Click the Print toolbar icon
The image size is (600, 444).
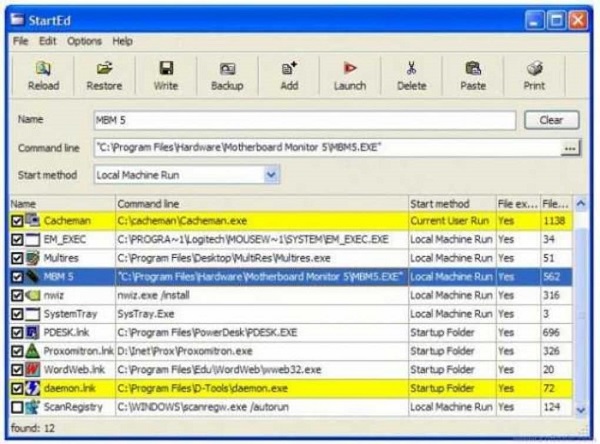click(534, 69)
